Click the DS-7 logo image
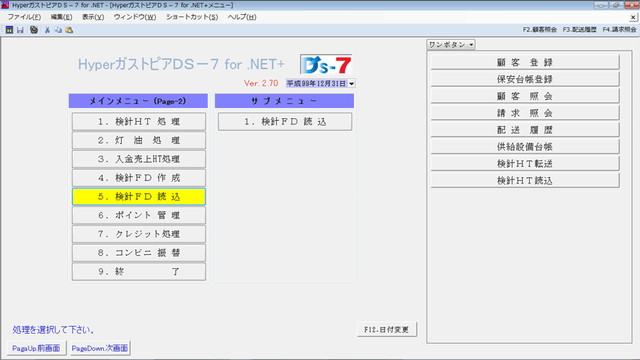The width and height of the screenshot is (640, 360). tap(326, 64)
